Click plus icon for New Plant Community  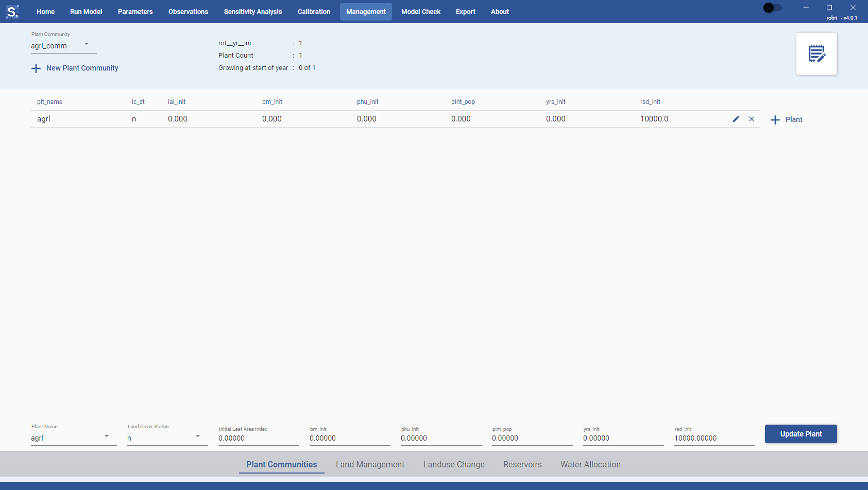point(36,68)
